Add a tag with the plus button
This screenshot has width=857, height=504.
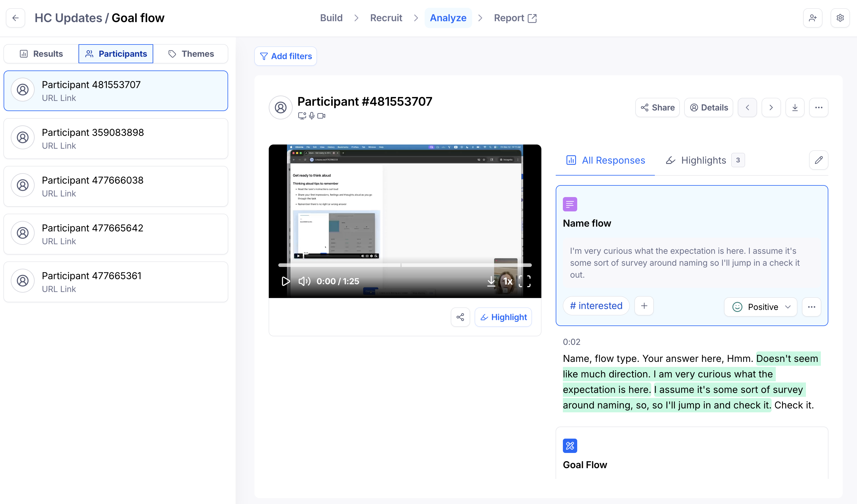pyautogui.click(x=644, y=306)
